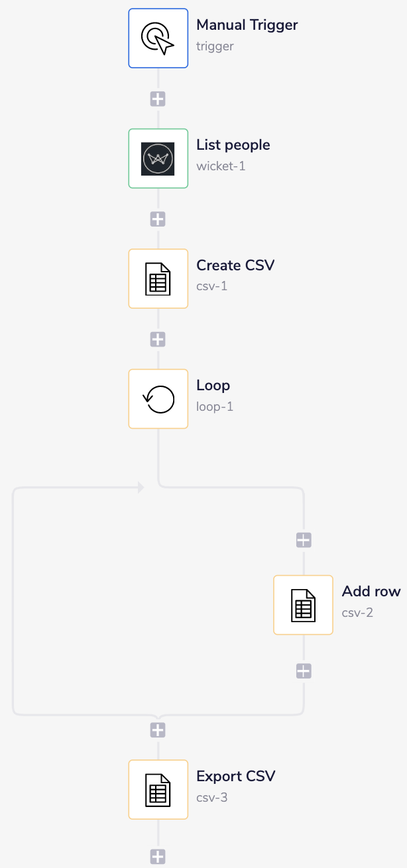Open the Export CSV step icon
Image resolution: width=407 pixels, height=868 pixels.
(x=158, y=789)
